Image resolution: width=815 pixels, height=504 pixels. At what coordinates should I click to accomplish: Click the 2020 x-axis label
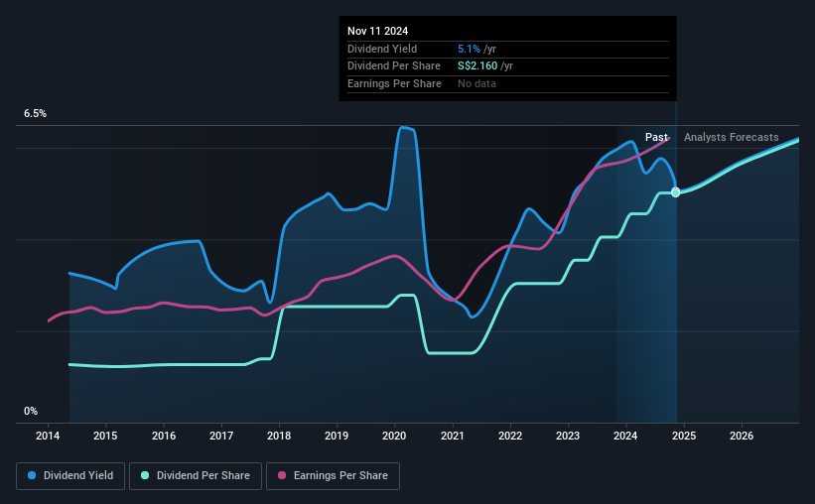pos(394,436)
